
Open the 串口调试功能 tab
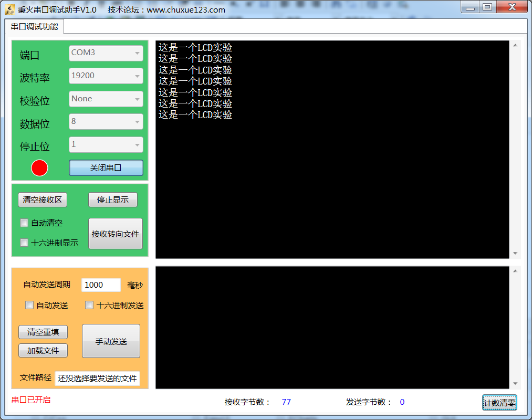(34, 26)
